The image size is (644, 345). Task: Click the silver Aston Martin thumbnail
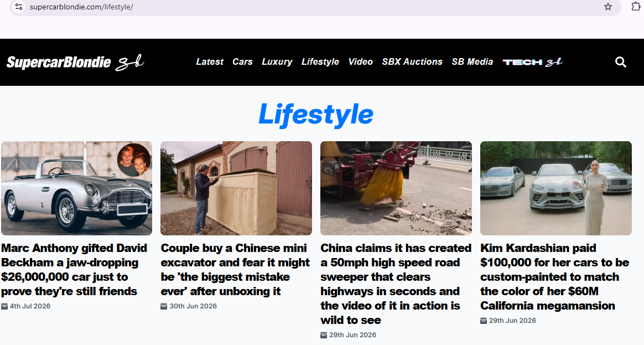pyautogui.click(x=76, y=188)
